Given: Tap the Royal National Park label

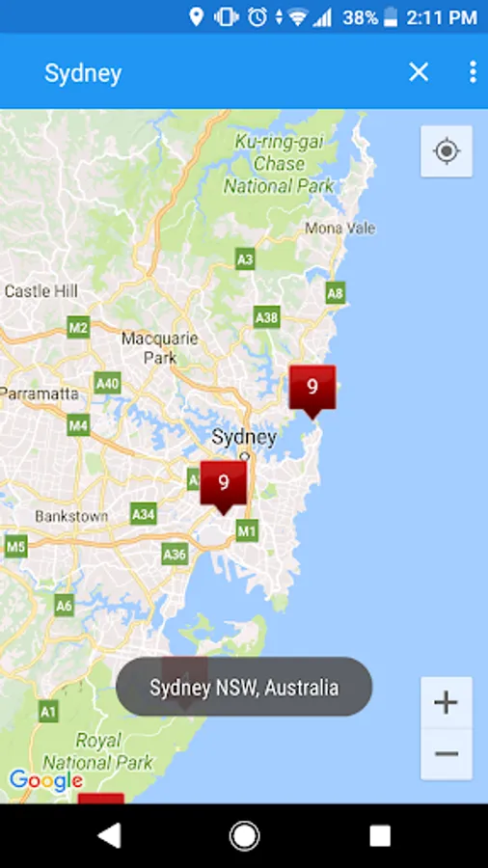Looking at the screenshot, I should coord(98,751).
